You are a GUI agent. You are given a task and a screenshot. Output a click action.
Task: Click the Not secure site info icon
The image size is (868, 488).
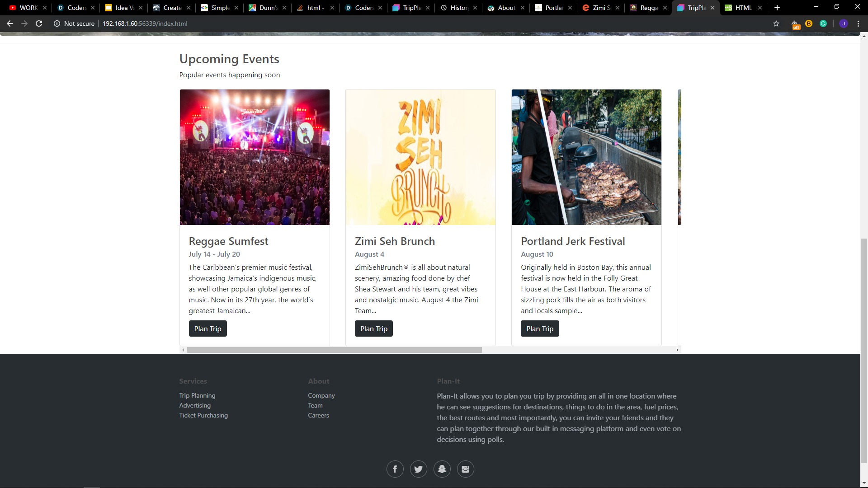coord(57,23)
